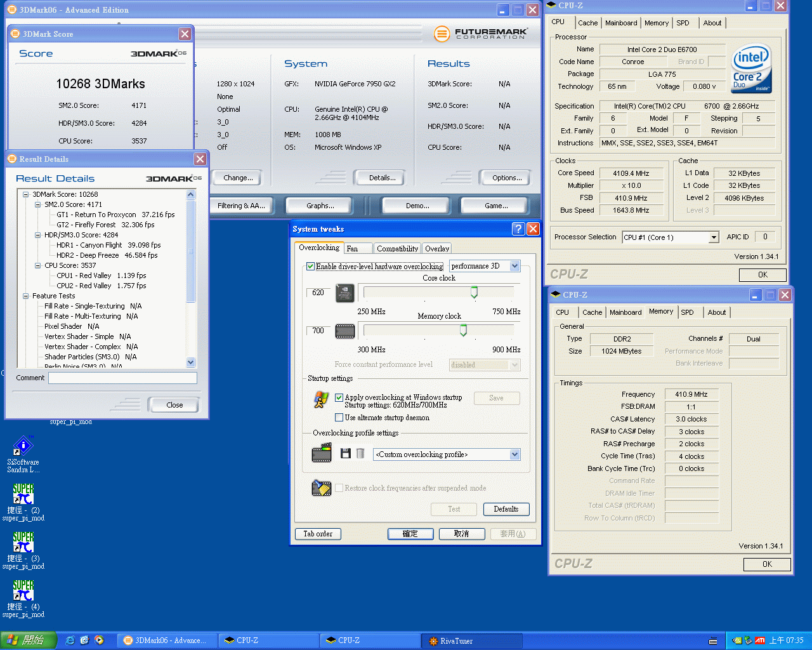The width and height of the screenshot is (812, 650).
Task: Click the 確定 confirm button
Action: (x=410, y=534)
